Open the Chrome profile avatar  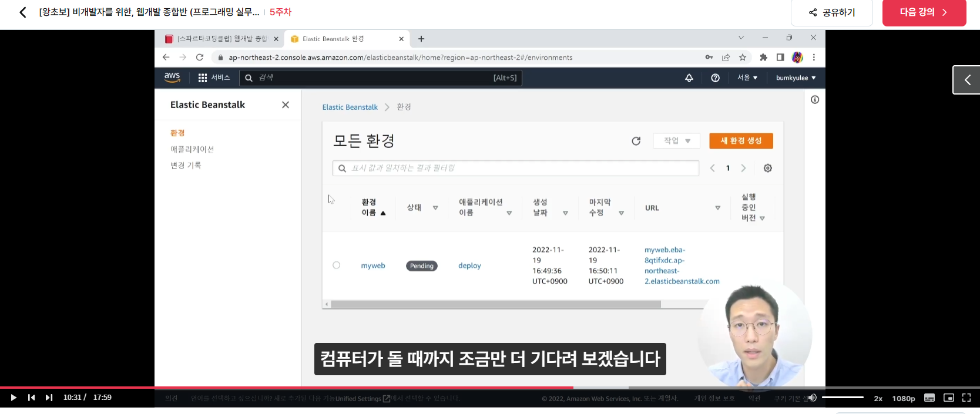(797, 58)
